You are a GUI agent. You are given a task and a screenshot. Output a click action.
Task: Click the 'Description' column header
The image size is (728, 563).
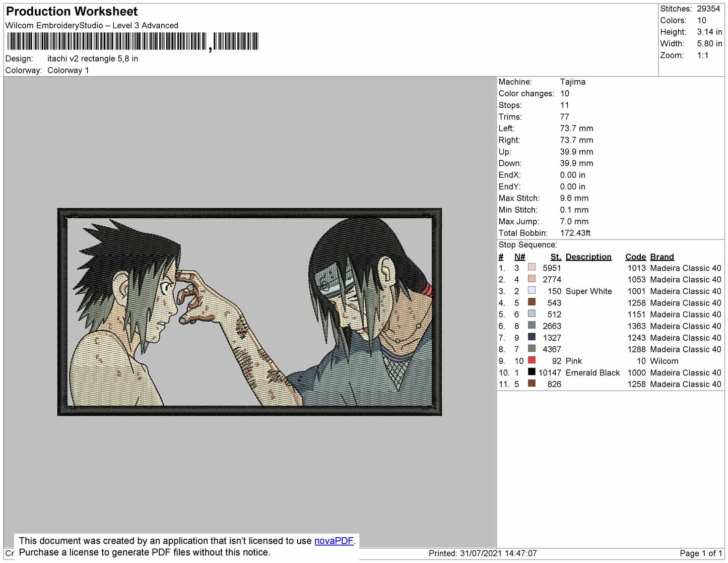(588, 257)
